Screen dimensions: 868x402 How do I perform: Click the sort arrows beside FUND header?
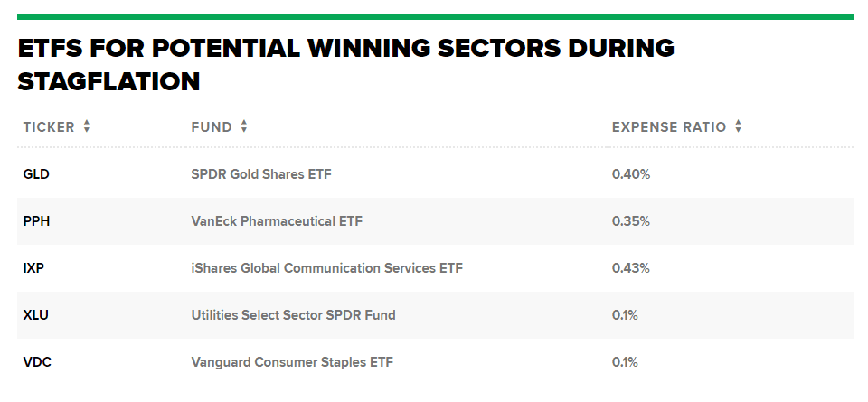(244, 127)
